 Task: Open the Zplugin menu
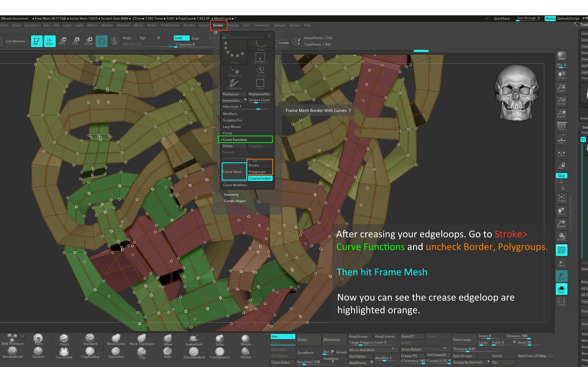tap(279, 25)
